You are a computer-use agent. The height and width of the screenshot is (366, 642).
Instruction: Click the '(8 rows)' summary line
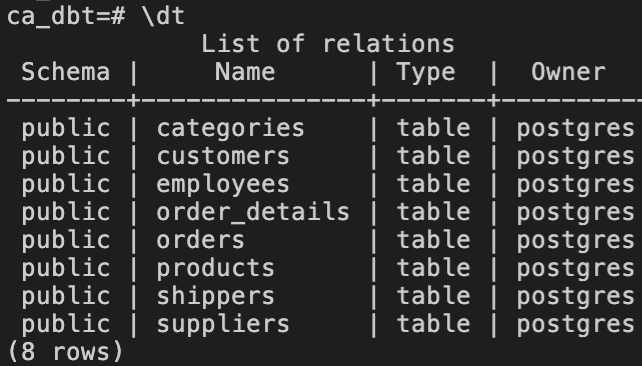[66, 352]
